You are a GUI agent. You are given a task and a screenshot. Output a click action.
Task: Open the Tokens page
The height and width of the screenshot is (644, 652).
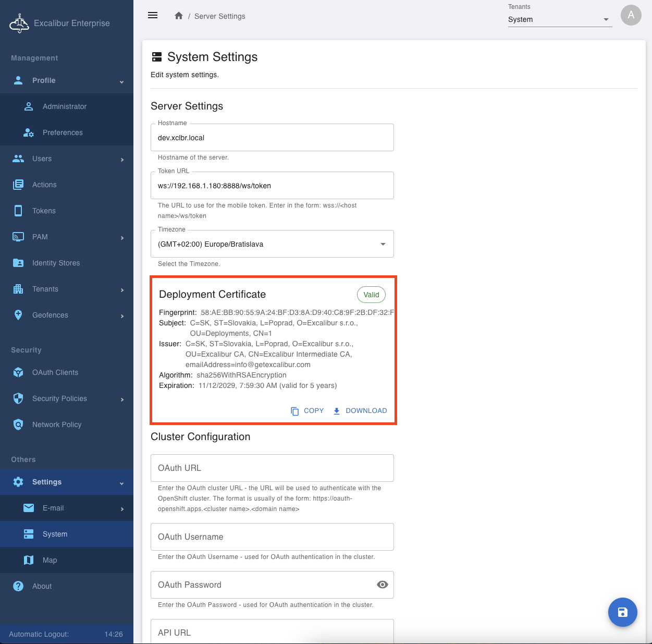coord(44,211)
